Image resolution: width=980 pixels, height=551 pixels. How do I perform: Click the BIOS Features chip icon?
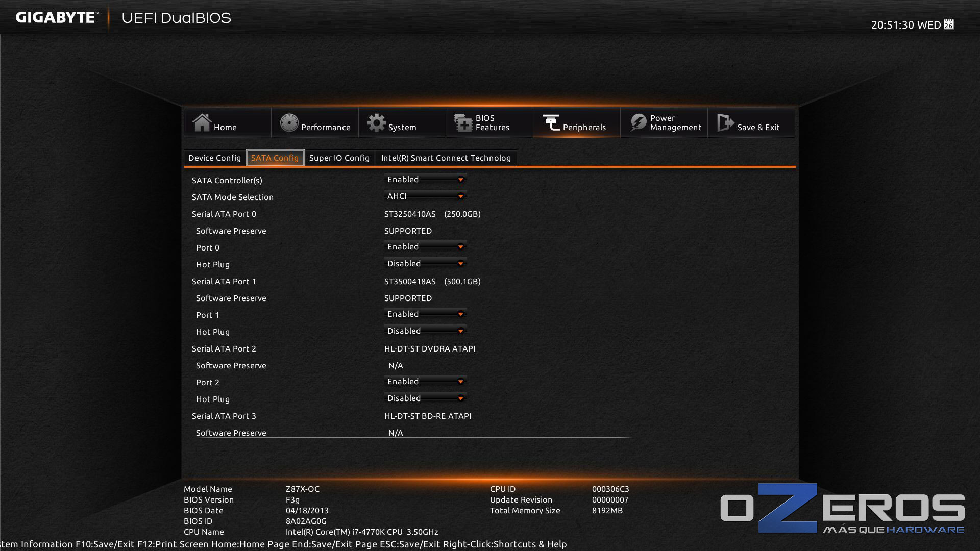click(x=463, y=122)
